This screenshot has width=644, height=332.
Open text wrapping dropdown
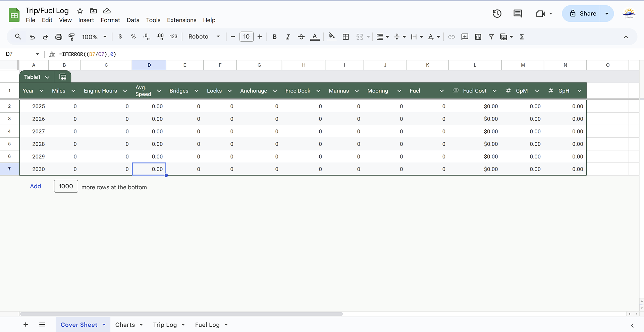click(417, 37)
